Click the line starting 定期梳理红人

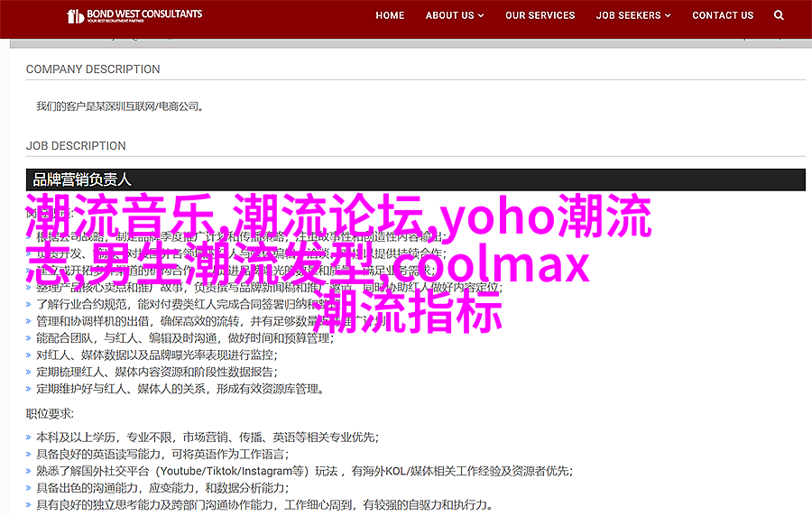point(157,373)
